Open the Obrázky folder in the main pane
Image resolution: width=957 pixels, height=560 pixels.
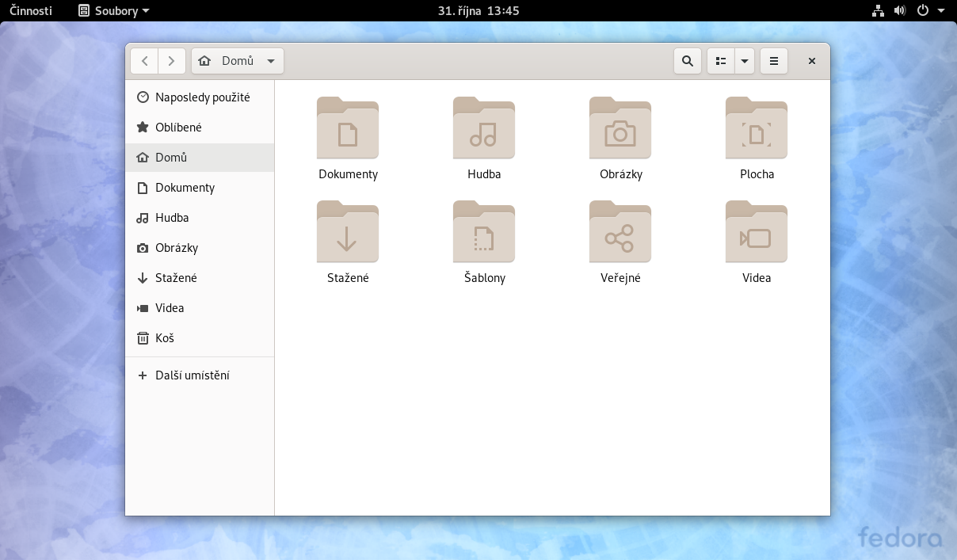click(620, 128)
